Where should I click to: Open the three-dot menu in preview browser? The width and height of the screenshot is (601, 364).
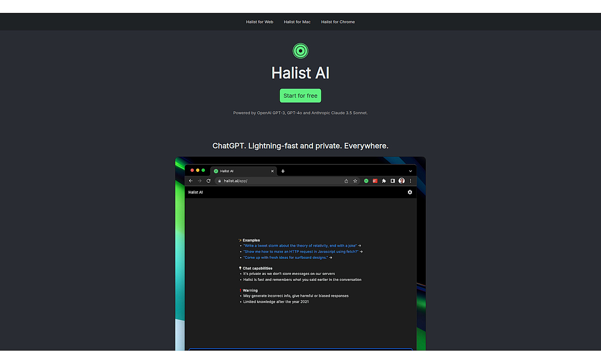(x=411, y=181)
